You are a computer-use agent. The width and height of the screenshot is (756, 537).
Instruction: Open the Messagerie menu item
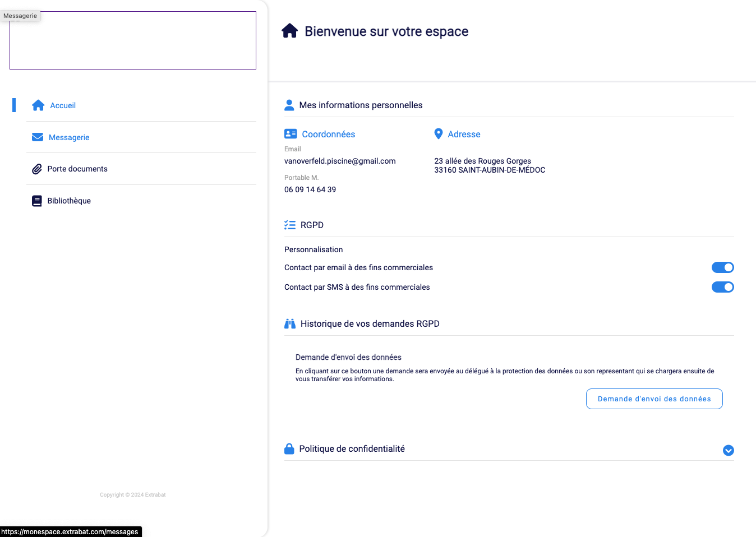click(69, 137)
